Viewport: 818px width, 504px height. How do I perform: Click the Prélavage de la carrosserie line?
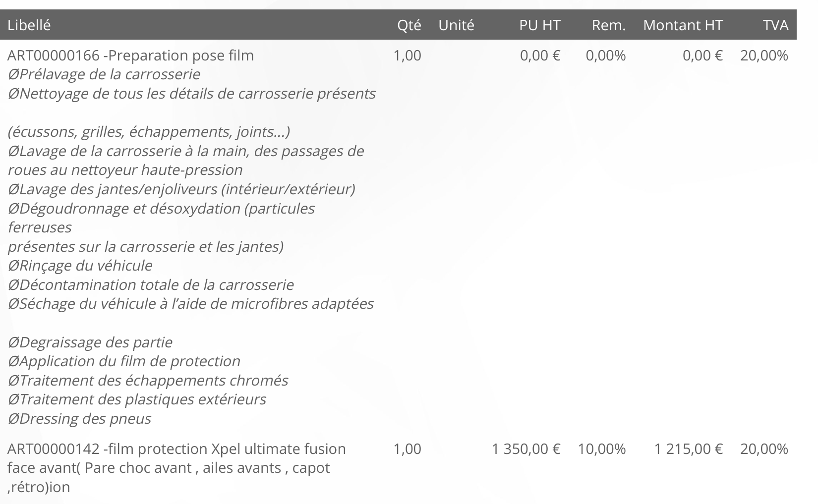coord(104,74)
